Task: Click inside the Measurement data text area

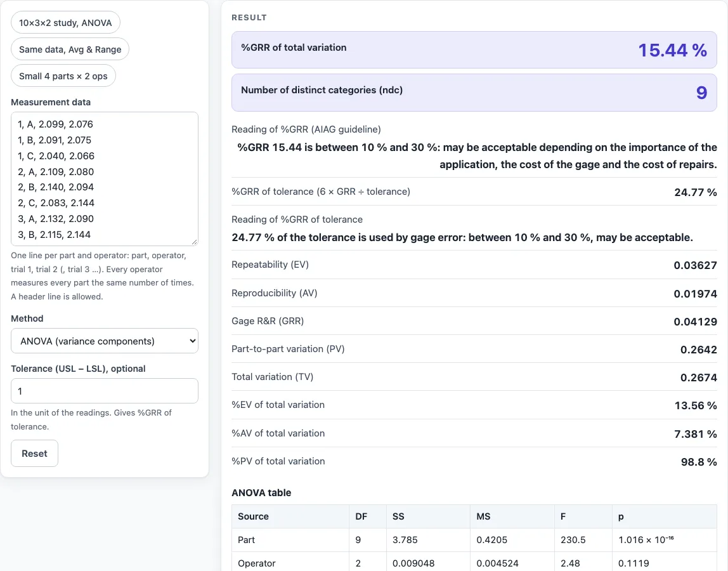Action: pos(105,179)
